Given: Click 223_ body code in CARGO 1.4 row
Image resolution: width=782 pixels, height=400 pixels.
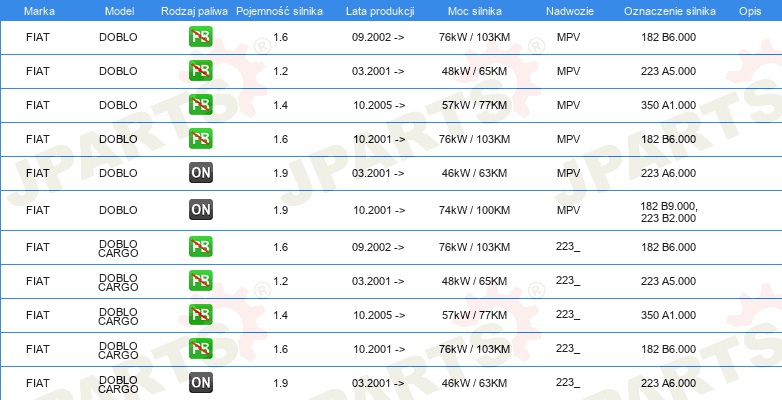Looking at the screenshot, I should pyautogui.click(x=568, y=315).
